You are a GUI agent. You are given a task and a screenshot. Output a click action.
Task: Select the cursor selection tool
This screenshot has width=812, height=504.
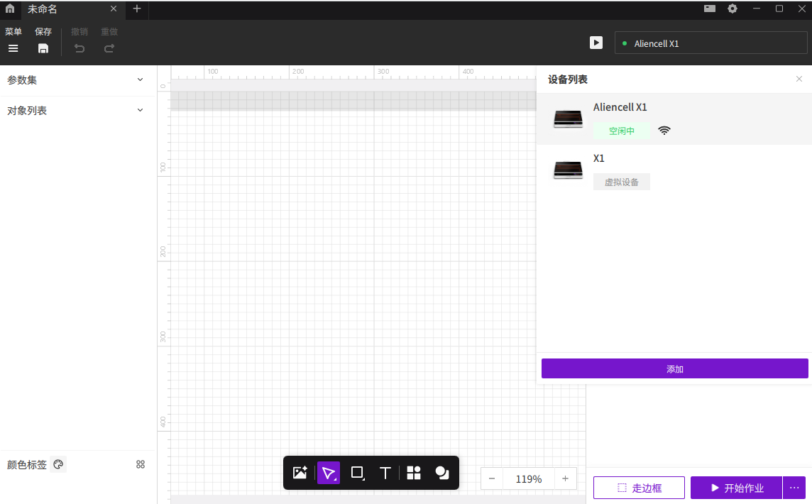[x=329, y=473]
